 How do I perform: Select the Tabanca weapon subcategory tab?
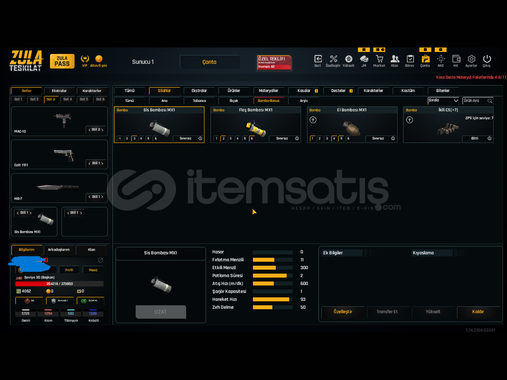coord(199,101)
